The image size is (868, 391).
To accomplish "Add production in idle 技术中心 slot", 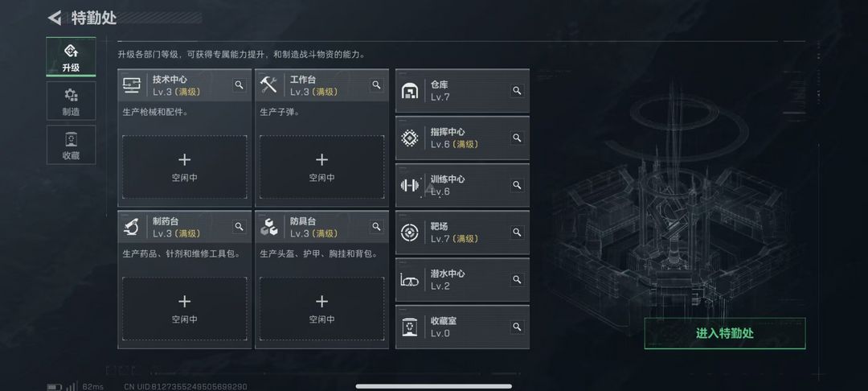I will click(x=184, y=167).
